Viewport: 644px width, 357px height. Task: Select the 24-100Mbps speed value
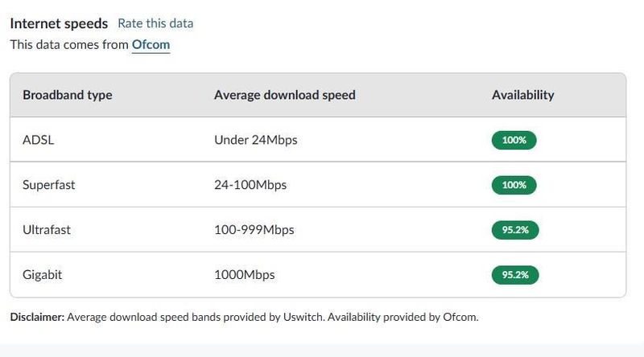pyautogui.click(x=250, y=185)
